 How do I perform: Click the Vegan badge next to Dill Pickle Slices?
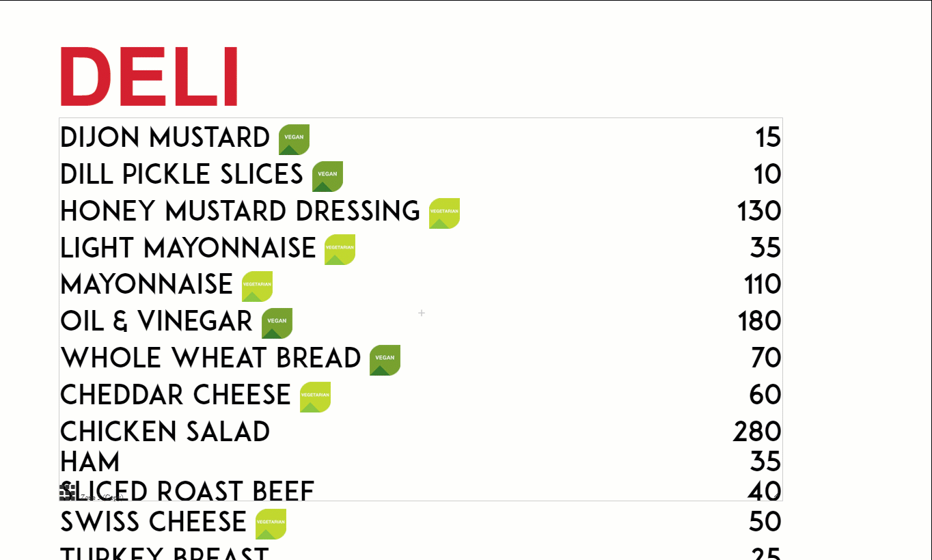327,176
